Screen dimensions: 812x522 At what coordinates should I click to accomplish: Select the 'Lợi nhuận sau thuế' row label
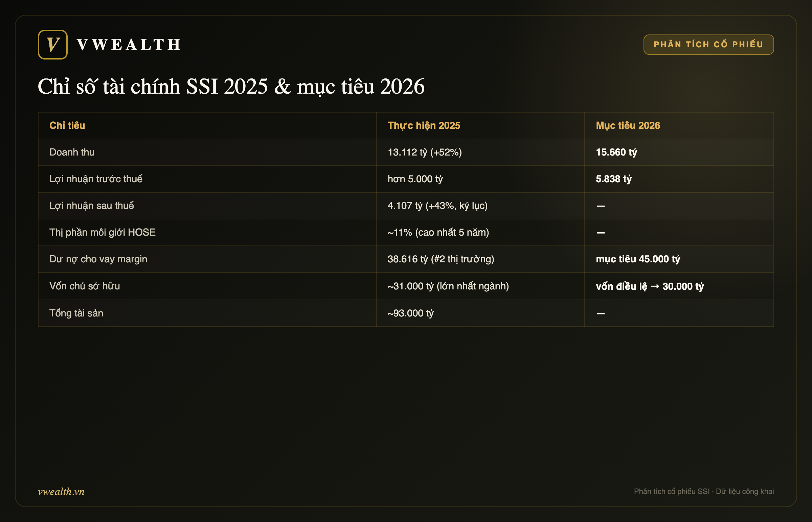click(92, 206)
